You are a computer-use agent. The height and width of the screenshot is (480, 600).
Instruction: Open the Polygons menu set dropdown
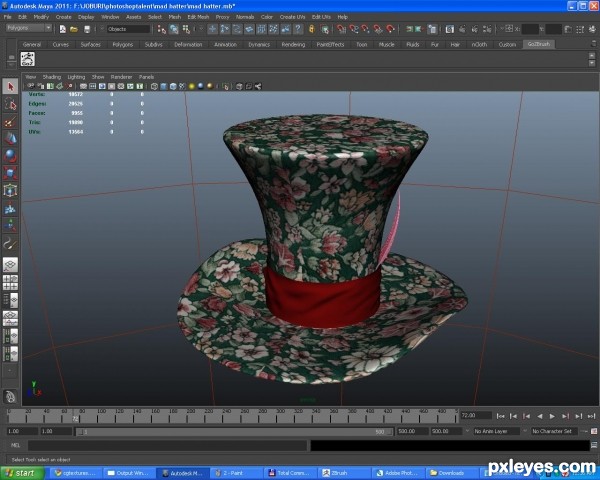click(29, 28)
